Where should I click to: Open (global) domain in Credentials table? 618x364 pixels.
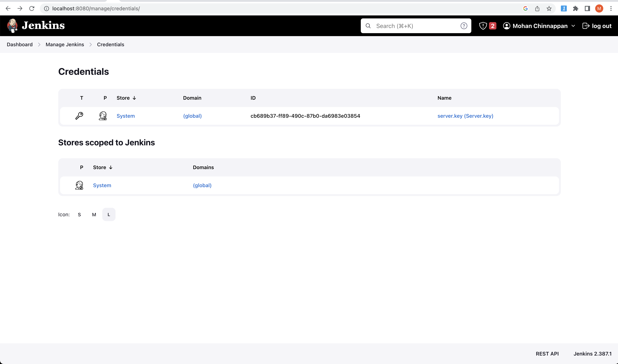pyautogui.click(x=192, y=116)
